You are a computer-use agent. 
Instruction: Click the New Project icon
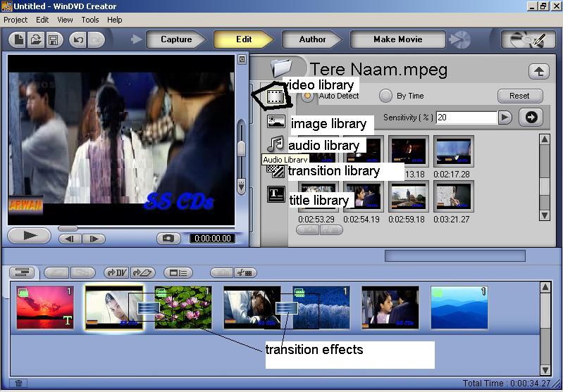click(x=18, y=39)
